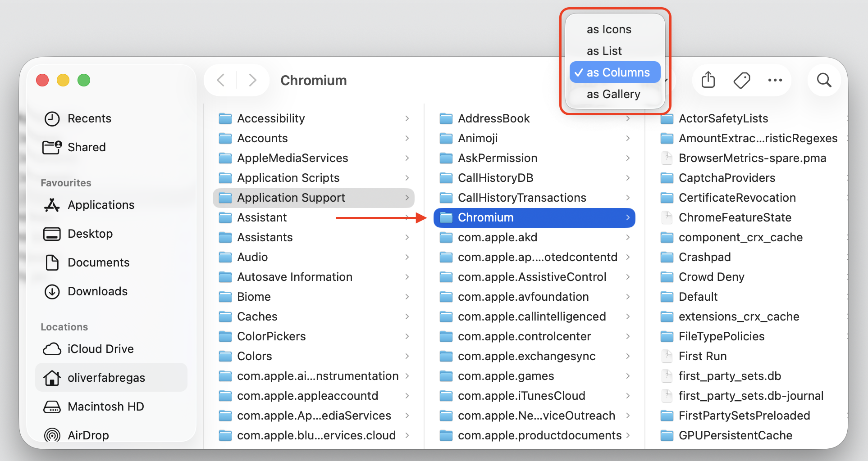Choose the 'as List' view option
This screenshot has height=461, width=868.
[x=615, y=51]
